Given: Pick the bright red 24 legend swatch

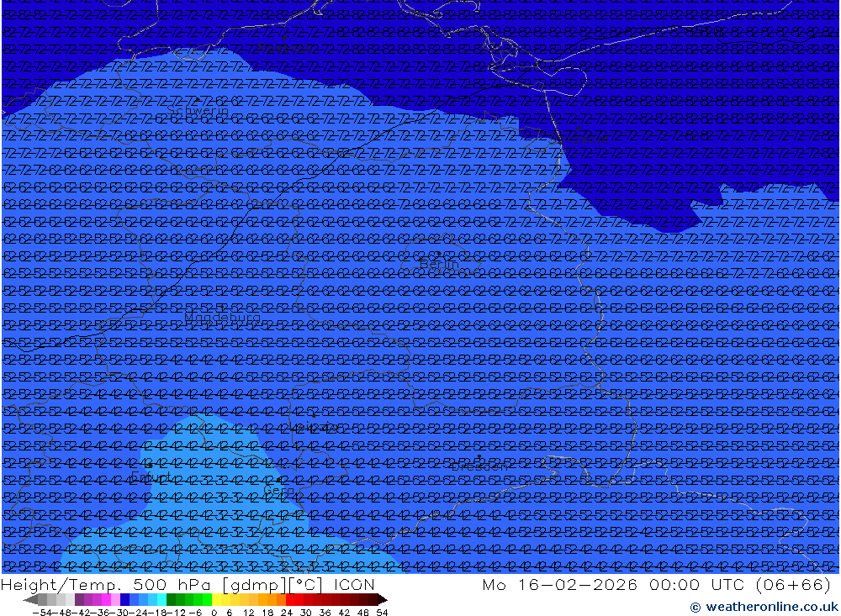Looking at the screenshot, I should click(x=289, y=600).
